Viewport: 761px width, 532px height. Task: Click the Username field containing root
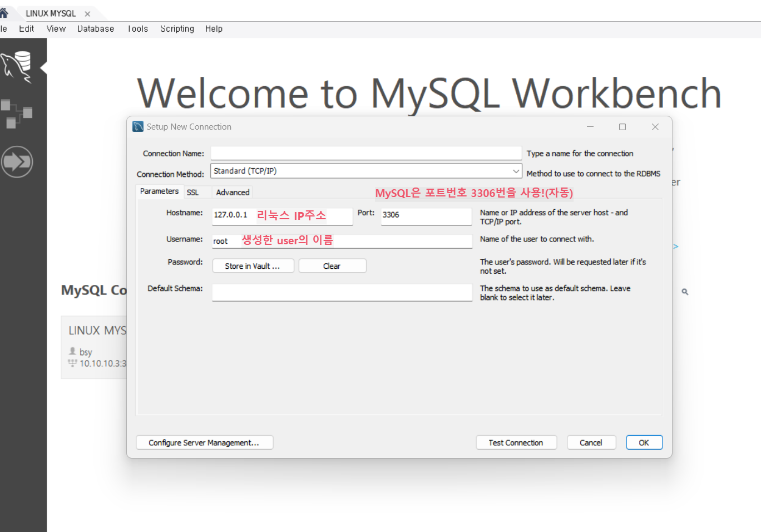click(342, 241)
